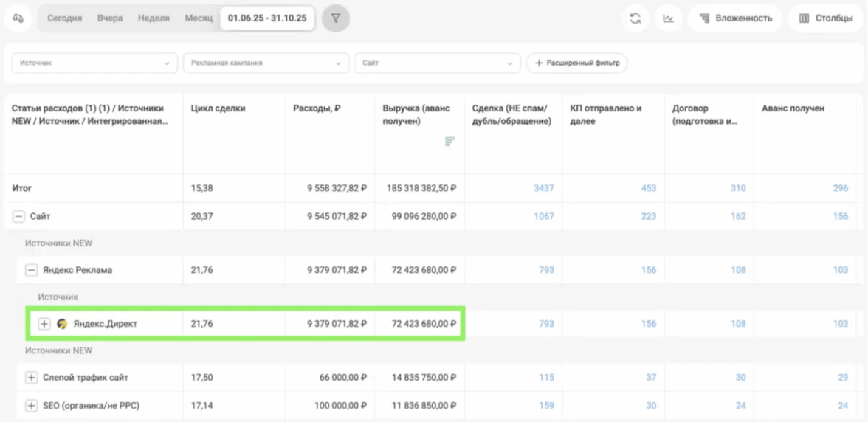Click the funnel filter icon
The height and width of the screenshot is (422, 868).
pos(336,18)
